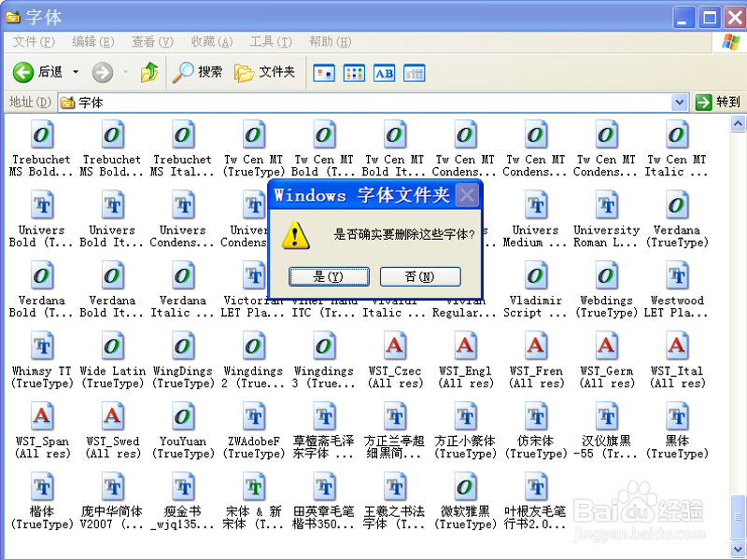The image size is (747, 560).
Task: Select the 方正兰亭超细黑简 font icon
Action: 395,416
